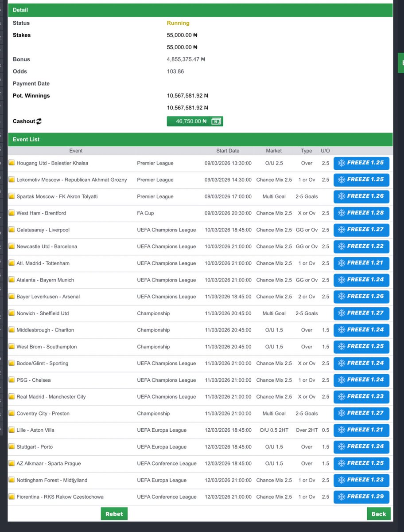The image size is (404, 532).
Task: Freeze odds 1.26 for Spartak Moscow match
Action: (361, 196)
